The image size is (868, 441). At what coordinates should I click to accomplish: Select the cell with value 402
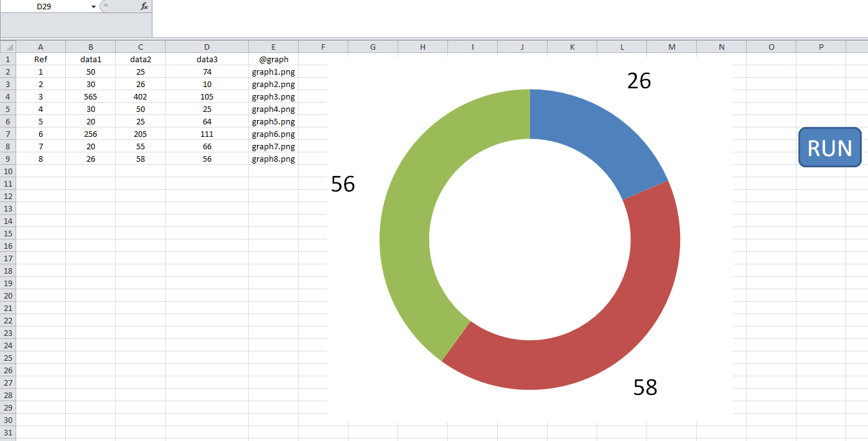click(140, 96)
